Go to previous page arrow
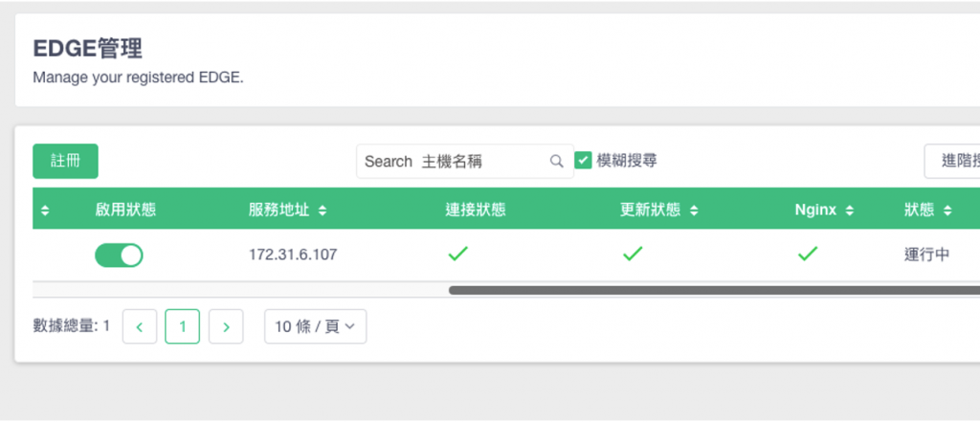The image size is (980, 422). click(x=140, y=326)
